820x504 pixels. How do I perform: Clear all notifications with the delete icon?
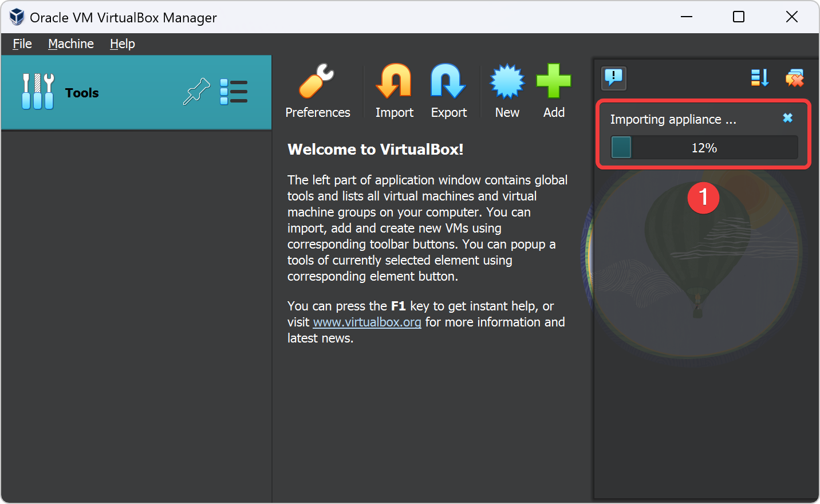(795, 78)
